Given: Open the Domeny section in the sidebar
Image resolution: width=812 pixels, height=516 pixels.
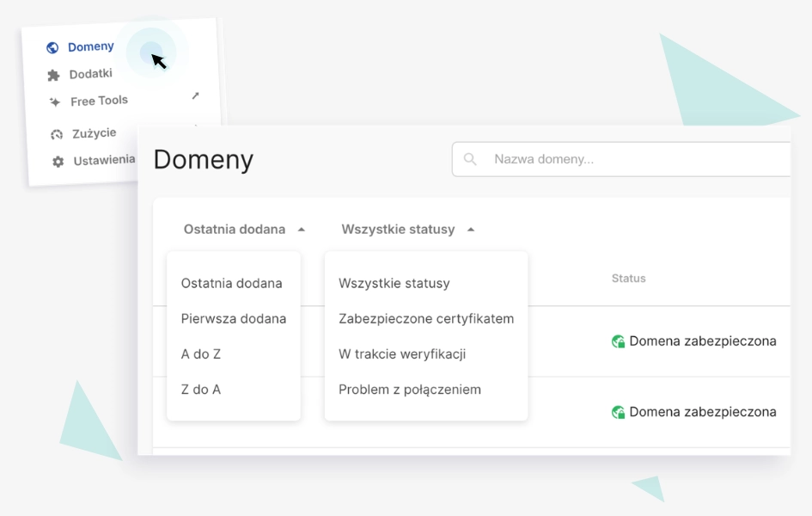Looking at the screenshot, I should tap(89, 46).
